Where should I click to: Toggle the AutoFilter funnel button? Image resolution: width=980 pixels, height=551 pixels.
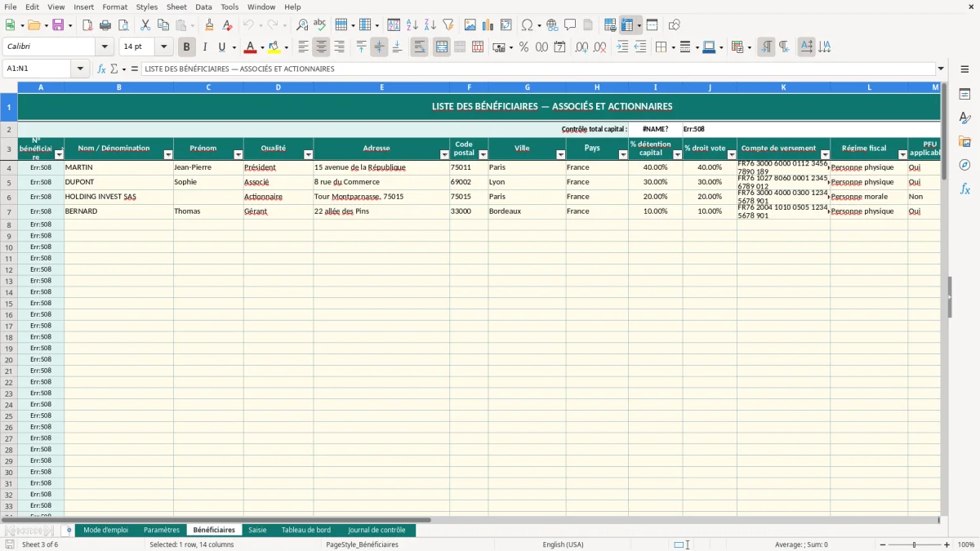click(448, 25)
